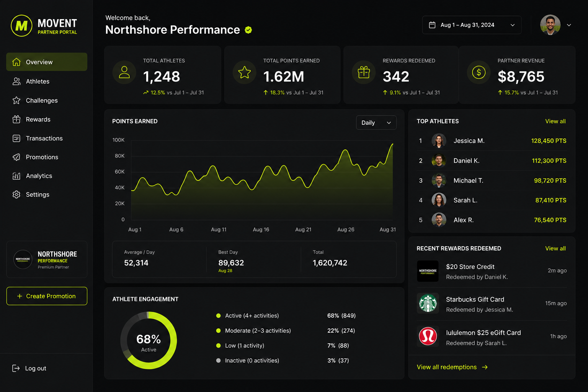The width and height of the screenshot is (588, 392).
Task: Click Alex R.'s 76,540 PTS value
Action: click(550, 220)
